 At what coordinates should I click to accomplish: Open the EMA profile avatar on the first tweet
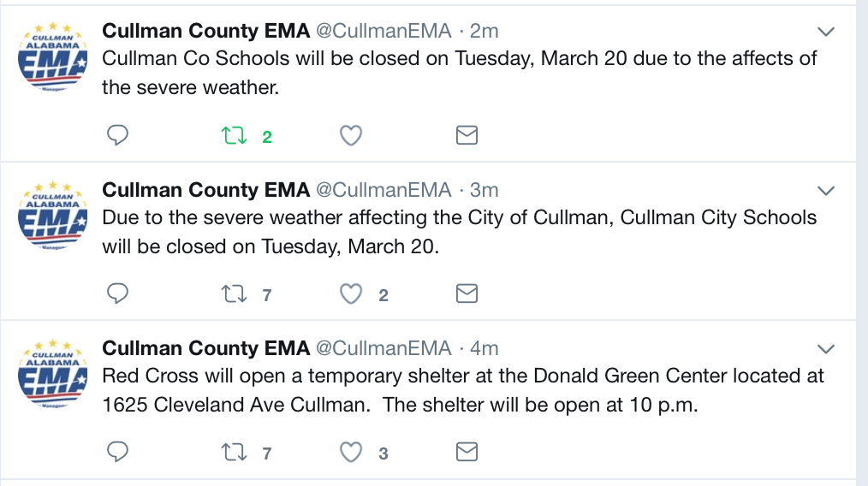[x=52, y=56]
